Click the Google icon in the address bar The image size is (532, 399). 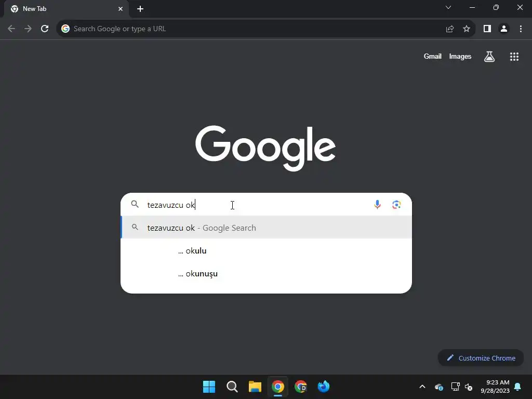coord(65,29)
